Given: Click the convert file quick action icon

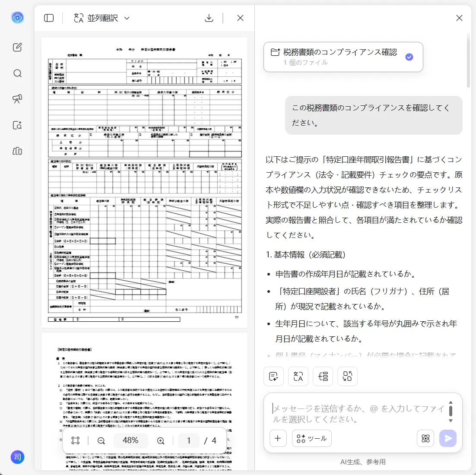Looking at the screenshot, I should (x=347, y=377).
